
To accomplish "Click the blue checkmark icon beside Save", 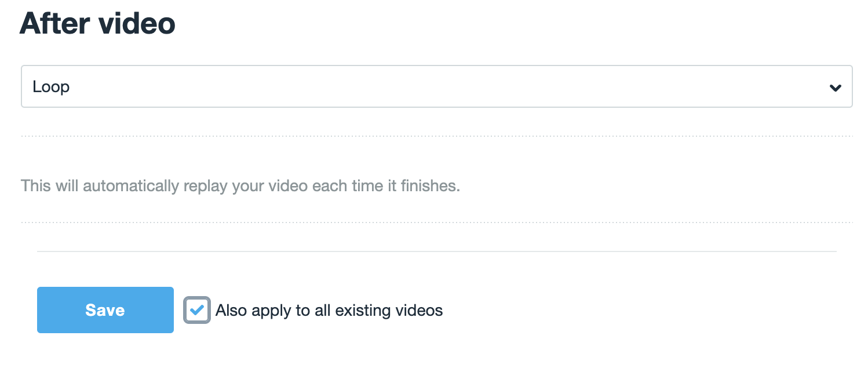I will pos(197,310).
